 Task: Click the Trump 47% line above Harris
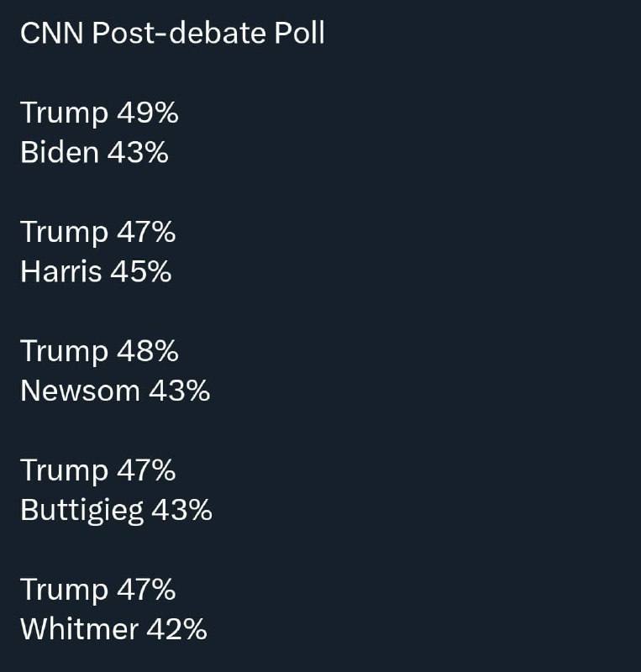coord(97,232)
